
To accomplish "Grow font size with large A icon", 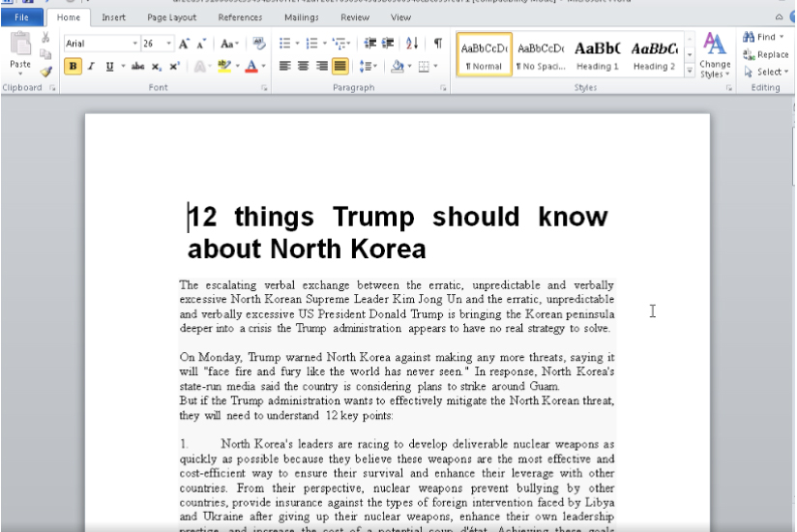I will 184,44.
